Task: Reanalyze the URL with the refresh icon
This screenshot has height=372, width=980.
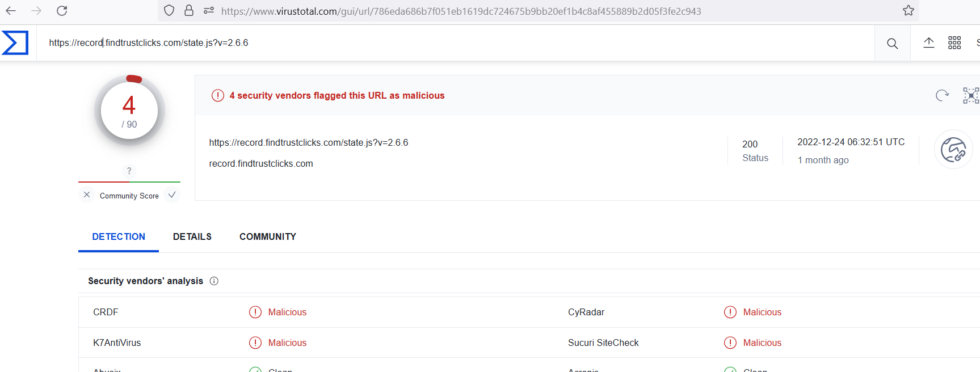Action: pos(942,96)
